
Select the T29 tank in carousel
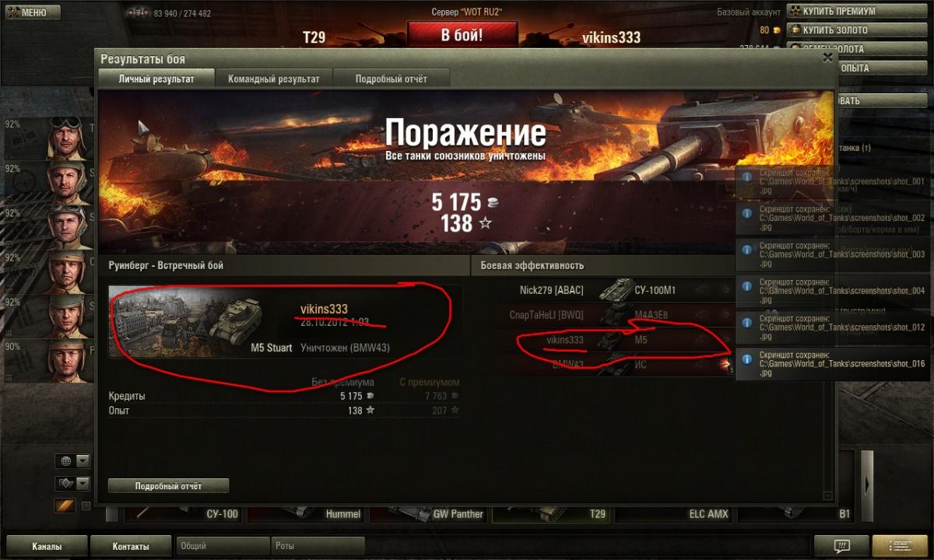coord(553,513)
